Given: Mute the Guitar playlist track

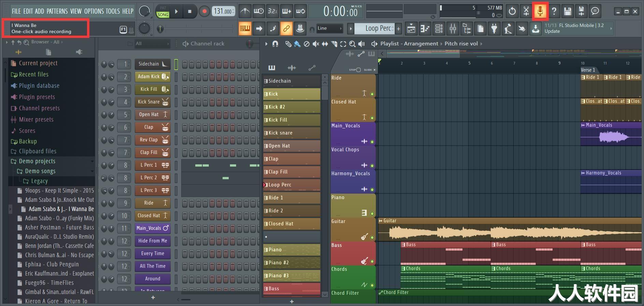Looking at the screenshot, I should [x=372, y=237].
